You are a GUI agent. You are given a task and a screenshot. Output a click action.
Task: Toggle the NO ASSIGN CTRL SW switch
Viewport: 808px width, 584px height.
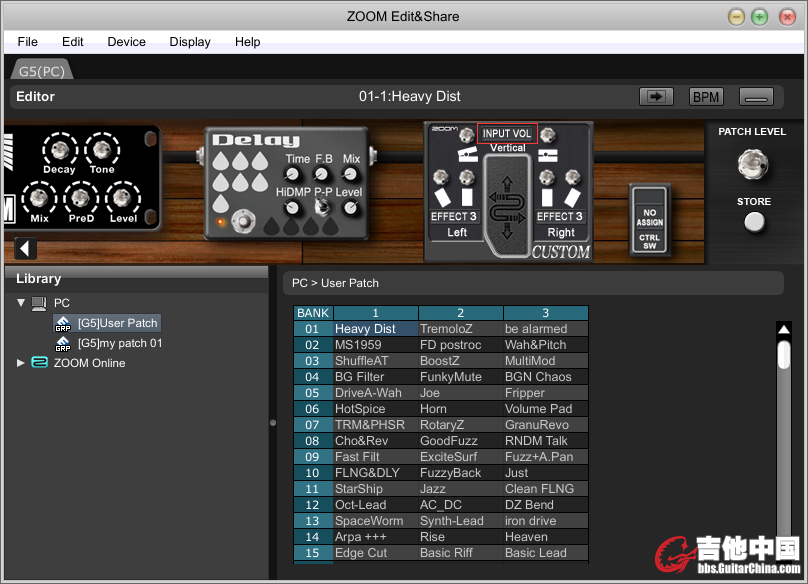pos(650,220)
